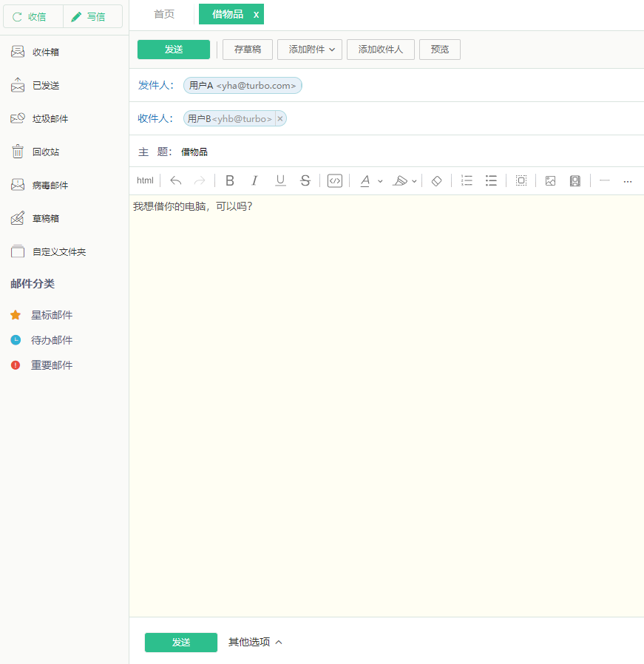The width and height of the screenshot is (644, 664).
Task: Toggle strikethrough formatting
Action: coord(305,181)
